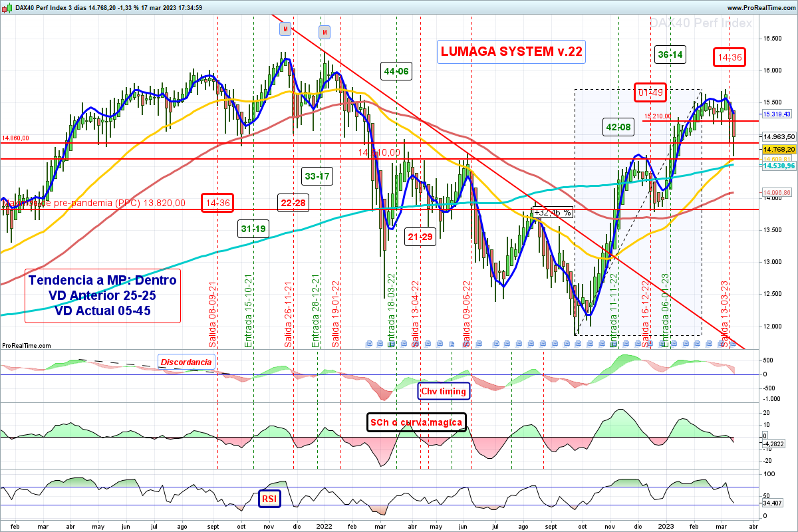
Task: Click the 2022 year label on time axis
Action: tap(324, 525)
